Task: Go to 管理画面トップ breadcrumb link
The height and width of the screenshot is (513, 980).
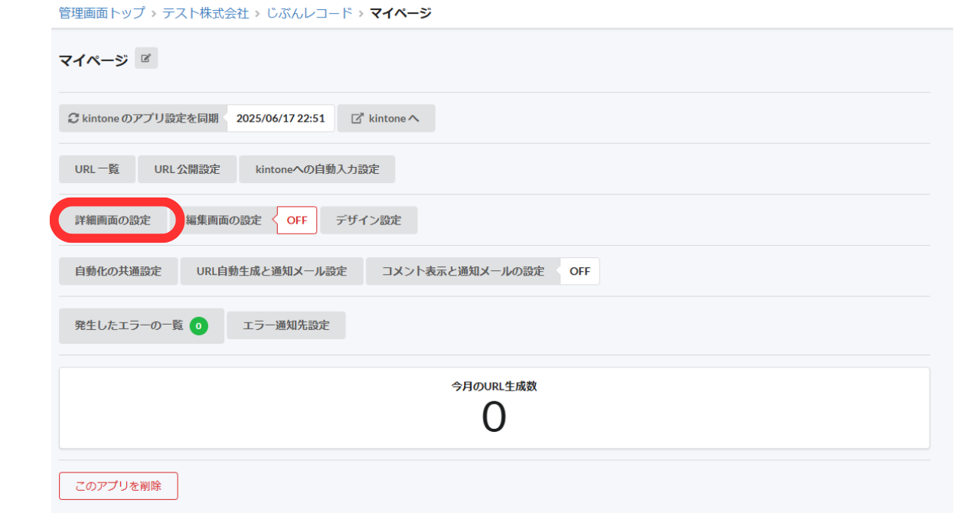Action: click(x=102, y=13)
